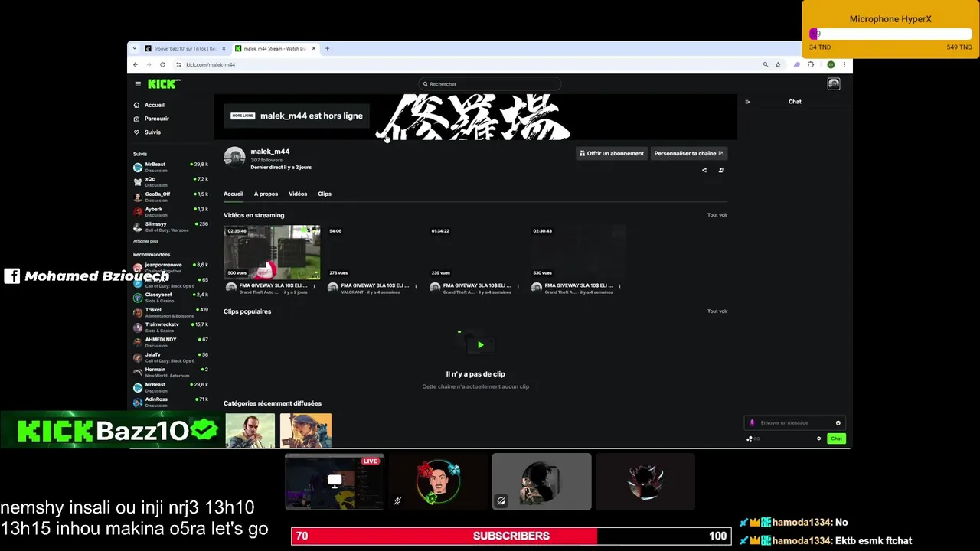Open xQc channel in the sidebar
This screenshot has width=980, height=551.
(171, 181)
